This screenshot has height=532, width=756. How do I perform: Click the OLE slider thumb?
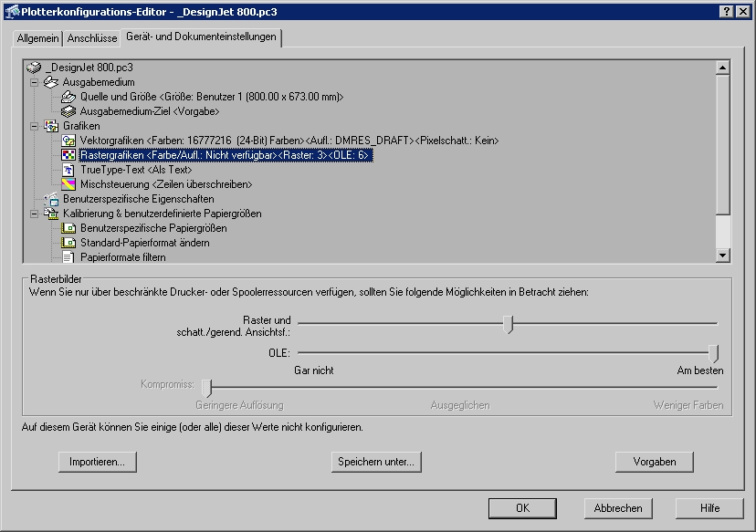click(x=714, y=354)
